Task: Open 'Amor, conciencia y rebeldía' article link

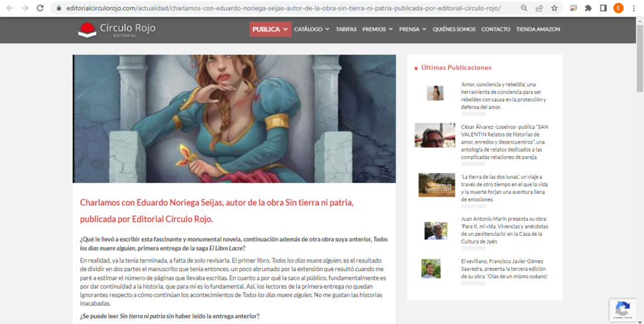Action: click(x=504, y=96)
